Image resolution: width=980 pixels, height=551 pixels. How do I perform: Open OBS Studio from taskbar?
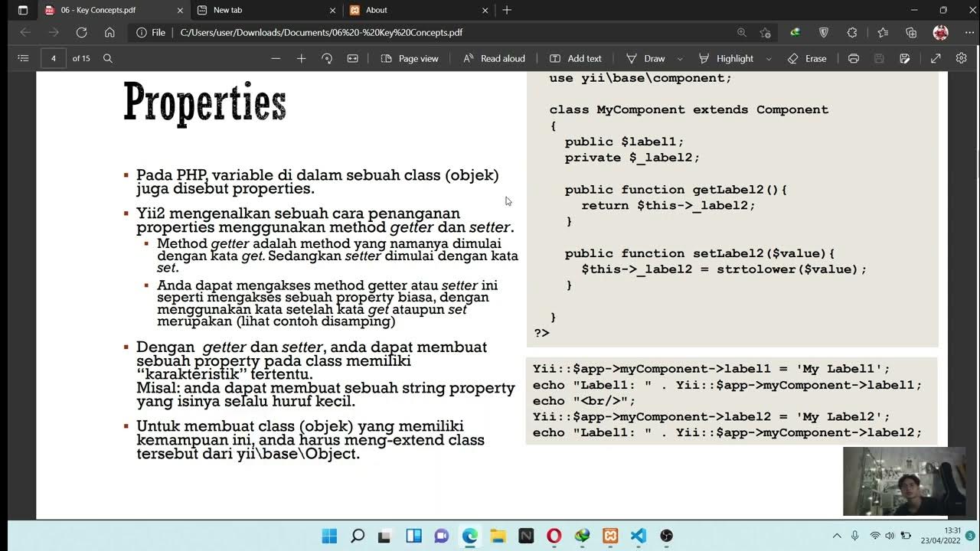pos(666,536)
